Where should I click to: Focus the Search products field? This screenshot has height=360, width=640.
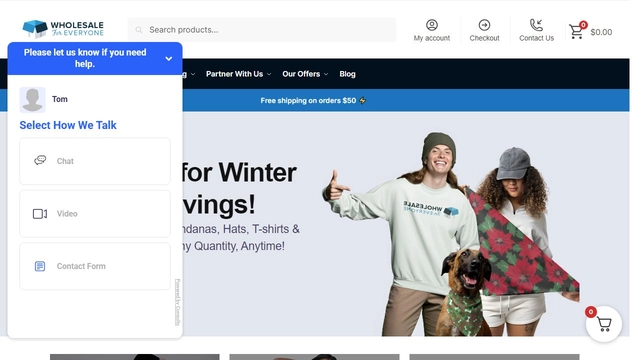(262, 30)
